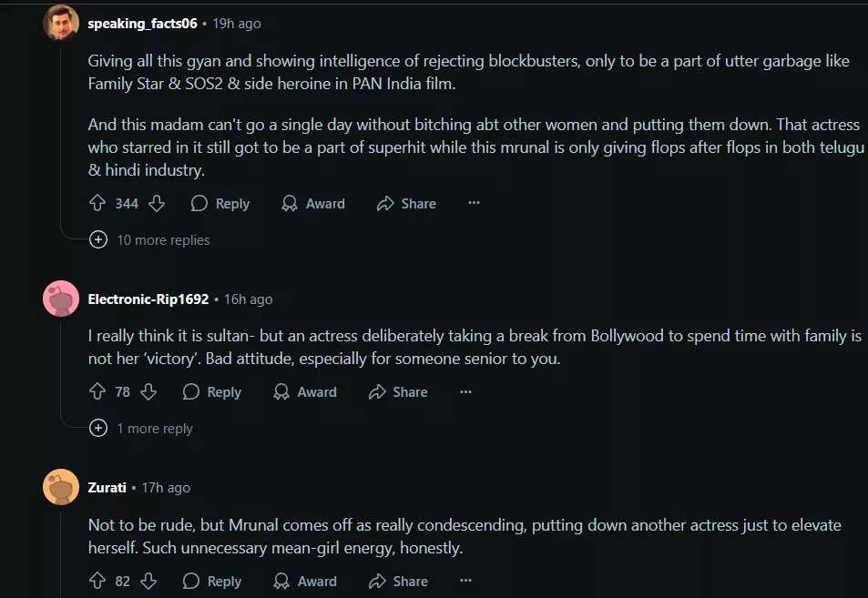Open speaking_facts06 user profile link
The image size is (868, 598).
pos(142,24)
